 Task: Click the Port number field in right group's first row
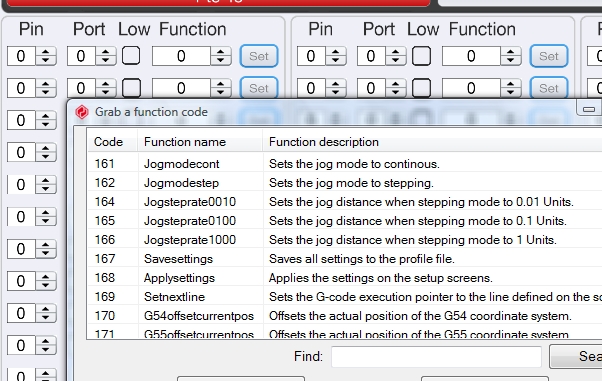tap(371, 56)
